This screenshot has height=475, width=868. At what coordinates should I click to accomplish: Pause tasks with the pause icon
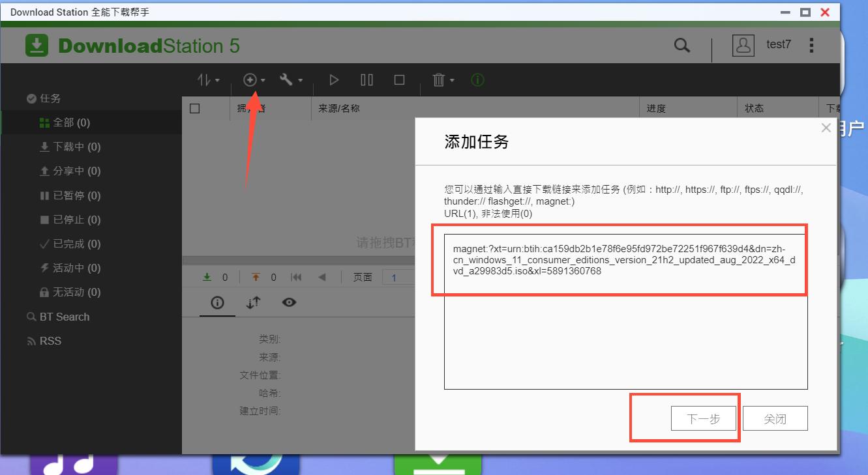point(367,79)
